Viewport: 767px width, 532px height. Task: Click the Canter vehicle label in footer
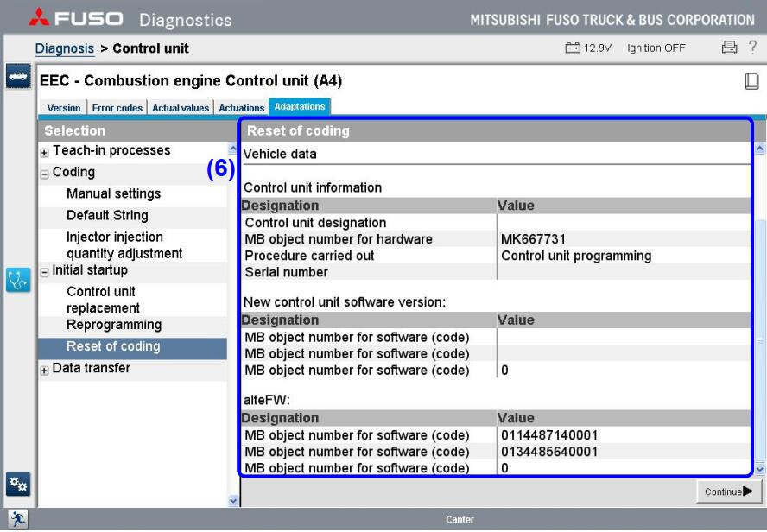coord(460,519)
